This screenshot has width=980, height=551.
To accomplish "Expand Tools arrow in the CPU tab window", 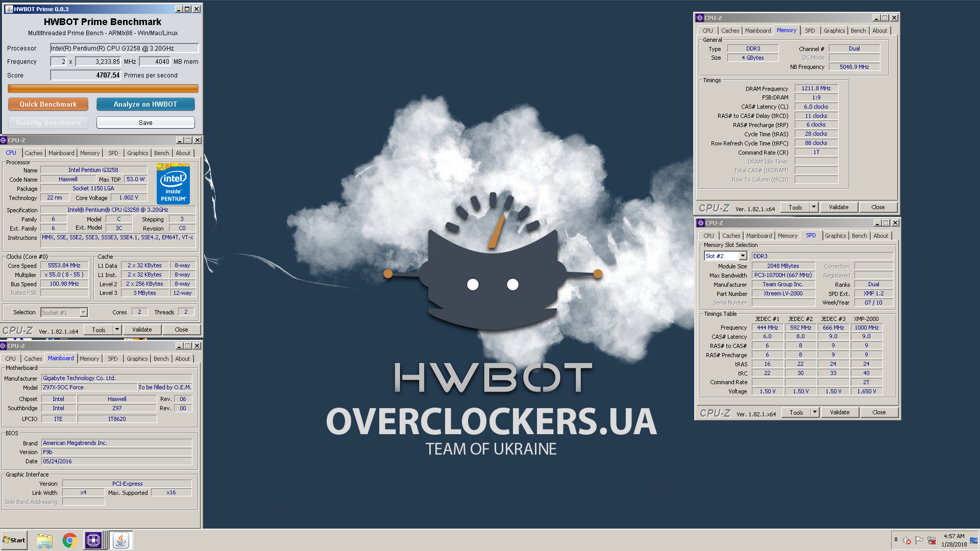I will (117, 330).
